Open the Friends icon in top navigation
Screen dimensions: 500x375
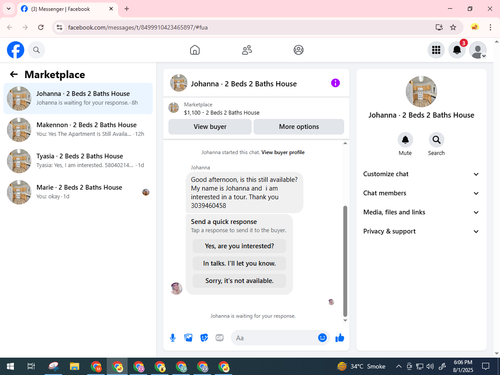pos(247,50)
